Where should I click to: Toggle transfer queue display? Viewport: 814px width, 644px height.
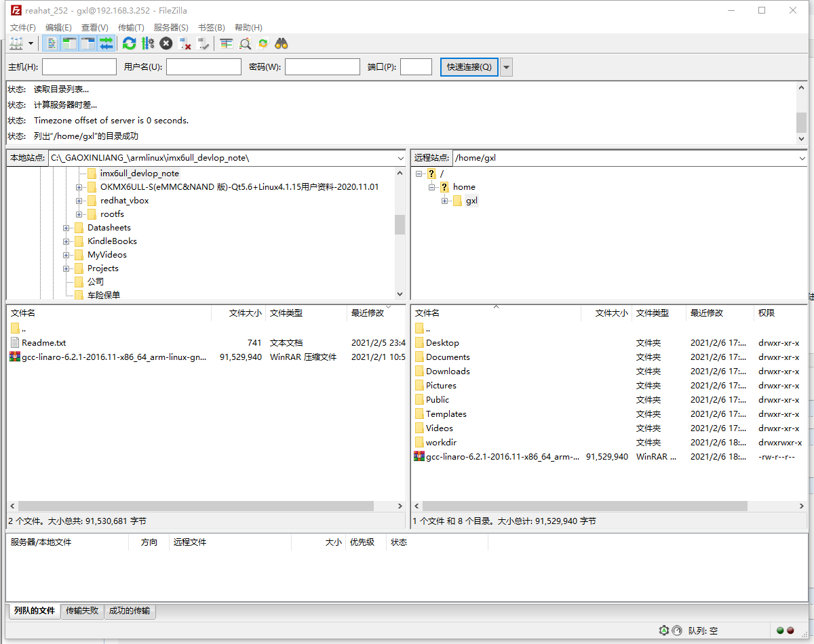coord(106,43)
